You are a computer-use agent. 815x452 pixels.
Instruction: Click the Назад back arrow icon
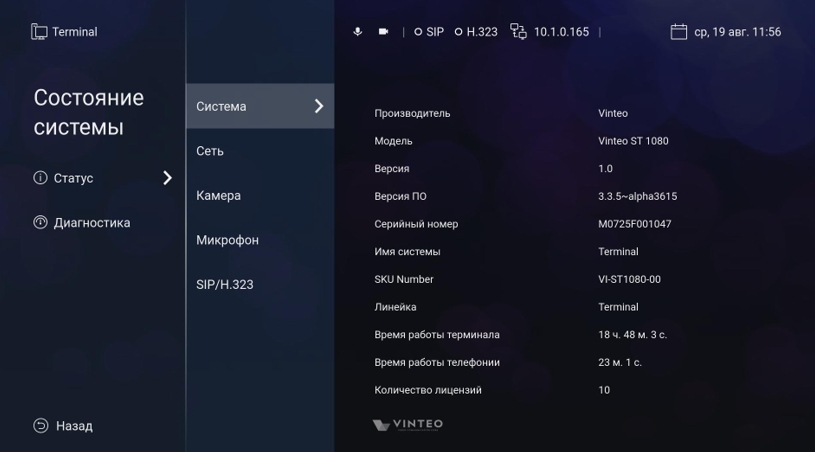(41, 426)
